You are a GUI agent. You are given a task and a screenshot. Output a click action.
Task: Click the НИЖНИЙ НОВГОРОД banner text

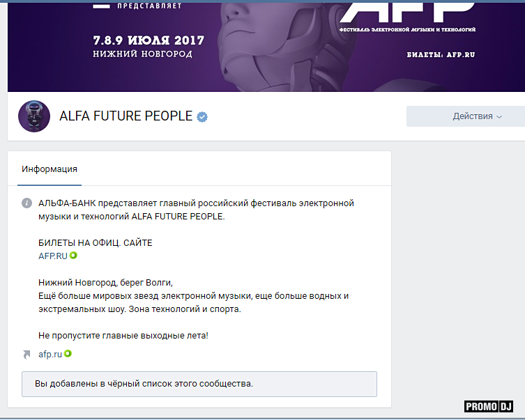(x=143, y=54)
